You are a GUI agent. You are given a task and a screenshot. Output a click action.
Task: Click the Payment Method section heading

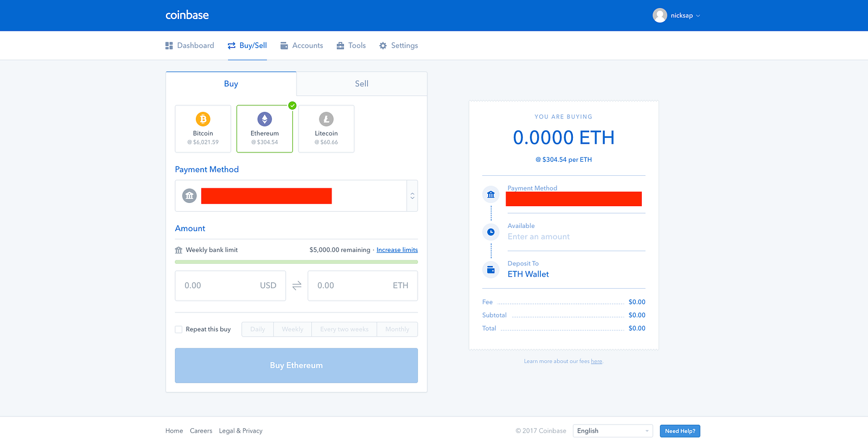[207, 169]
